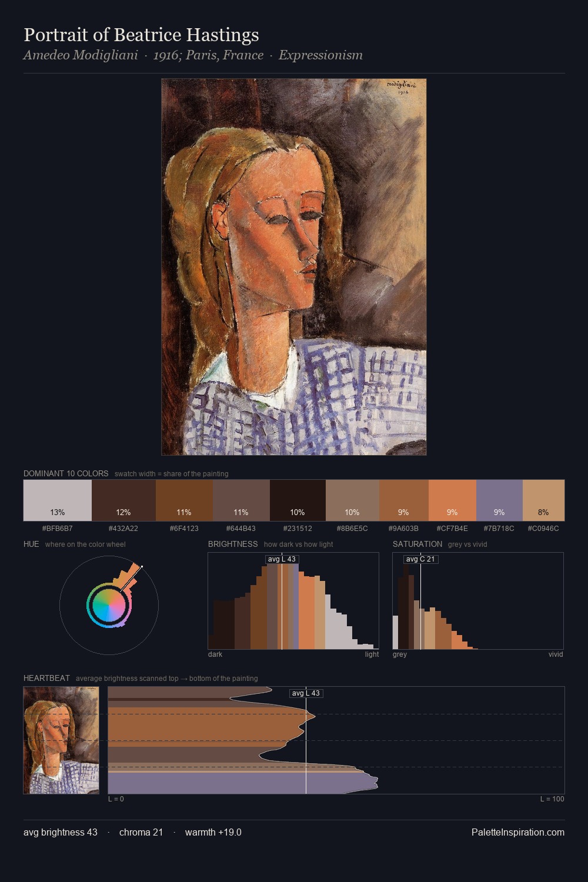Viewport: 588px width, 882px height.
Task: Click the hex code label #BFB6B7
Action: [x=58, y=528]
